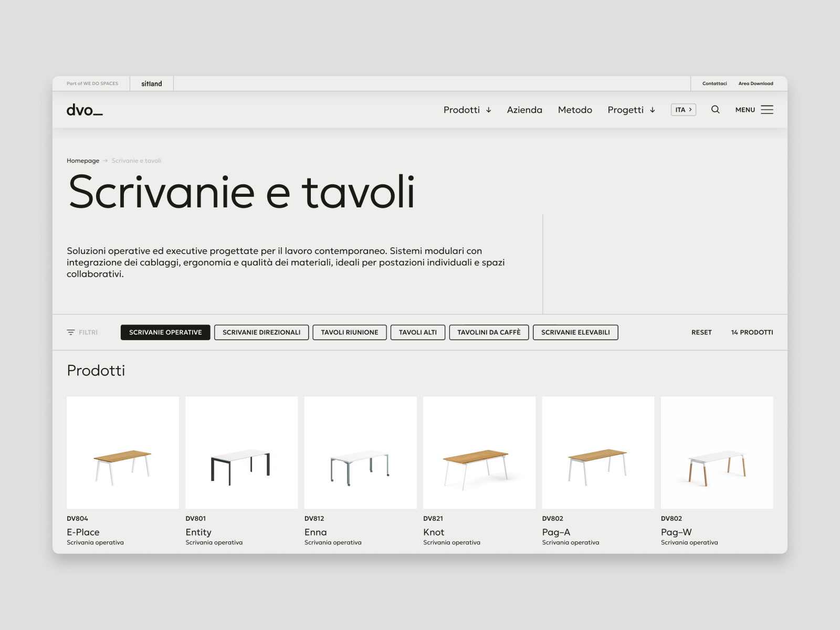Open the Area Download link
The width and height of the screenshot is (840, 630).
coord(755,83)
